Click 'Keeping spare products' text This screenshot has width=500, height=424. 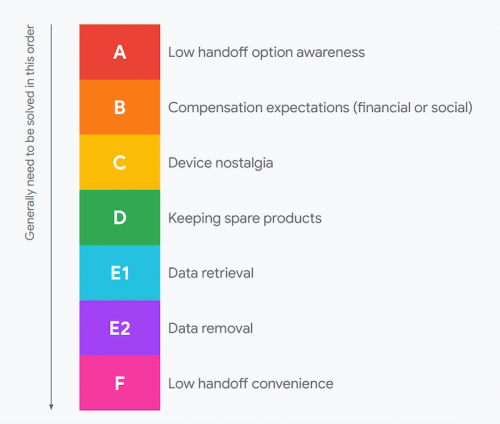[x=245, y=218]
